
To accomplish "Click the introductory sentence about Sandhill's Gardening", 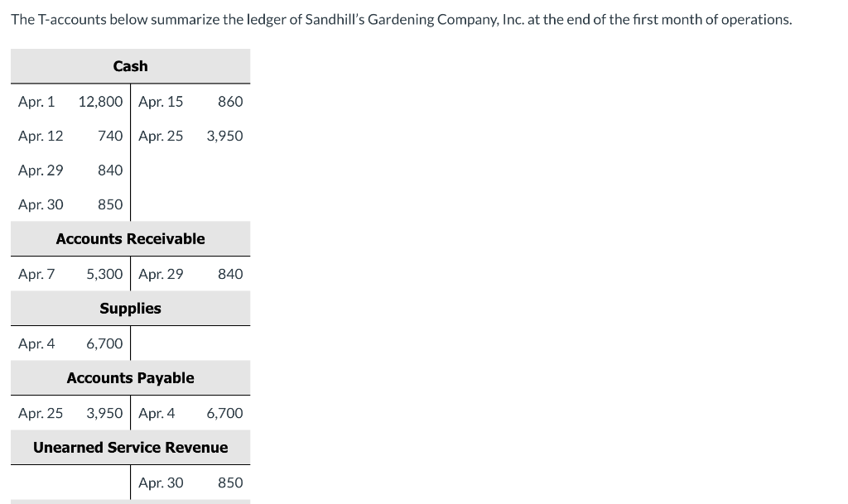I will (402, 20).
